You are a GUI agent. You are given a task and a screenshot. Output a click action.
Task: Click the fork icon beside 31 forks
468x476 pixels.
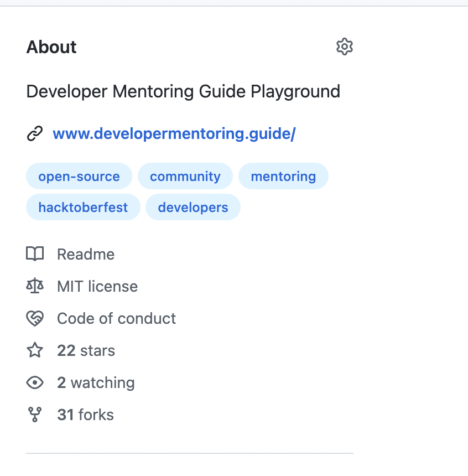coord(34,415)
